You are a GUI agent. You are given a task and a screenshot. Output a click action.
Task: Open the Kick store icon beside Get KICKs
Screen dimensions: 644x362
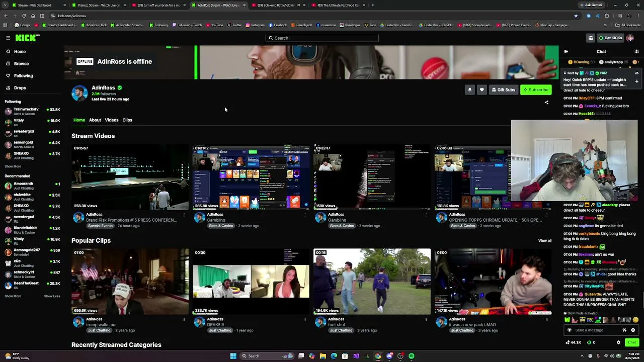[x=591, y=38]
